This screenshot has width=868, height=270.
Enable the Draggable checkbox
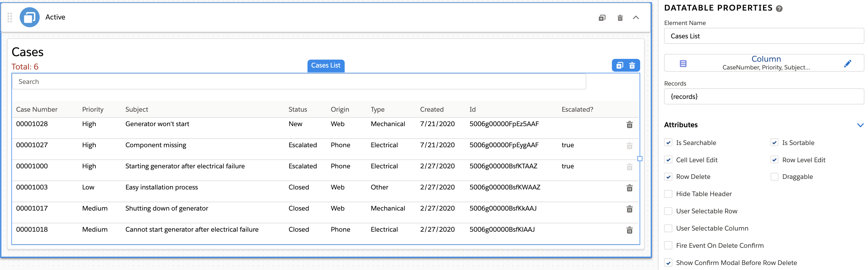(x=774, y=176)
